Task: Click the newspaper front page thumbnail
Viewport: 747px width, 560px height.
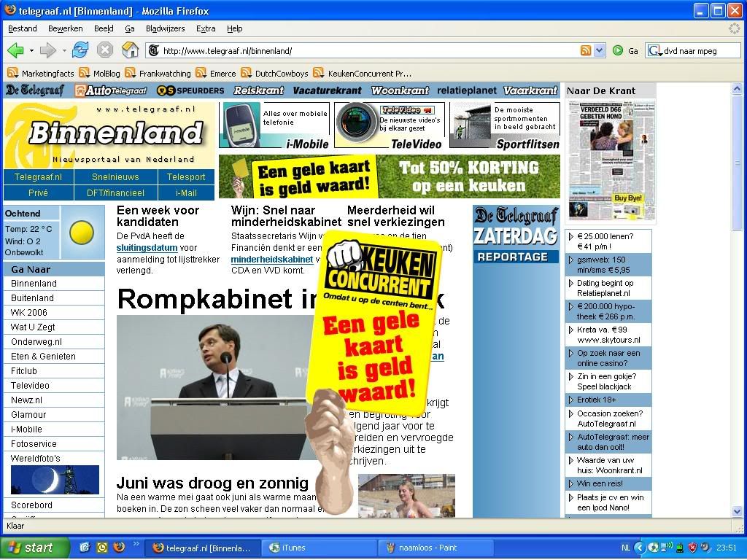Action: pos(611,160)
